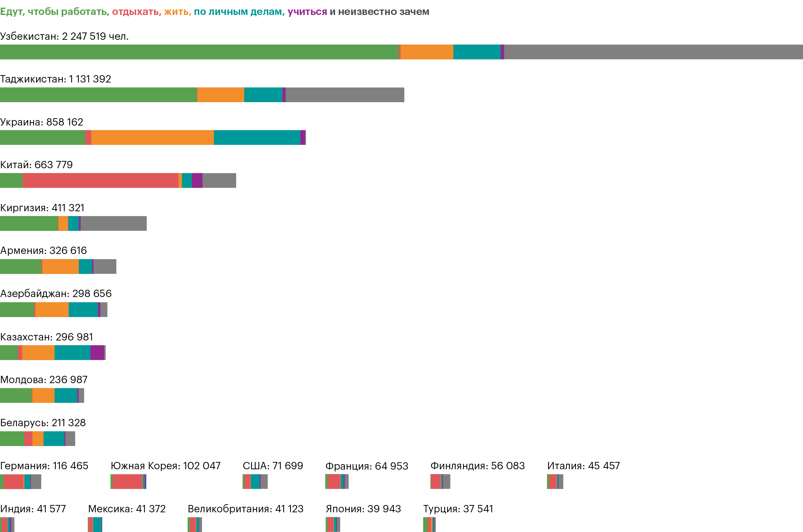Click label "Италия: 45 457"
803x532 pixels.
coord(584,466)
